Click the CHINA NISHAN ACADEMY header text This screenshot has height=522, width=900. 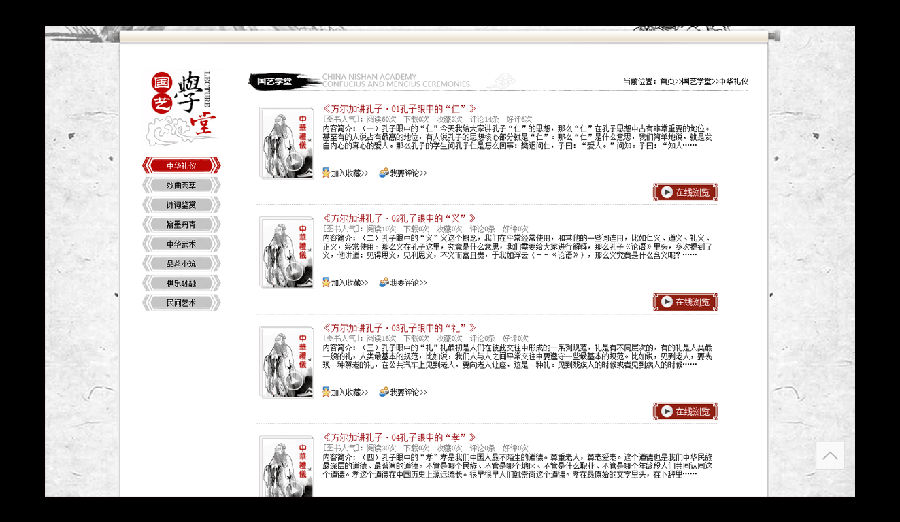point(370,76)
